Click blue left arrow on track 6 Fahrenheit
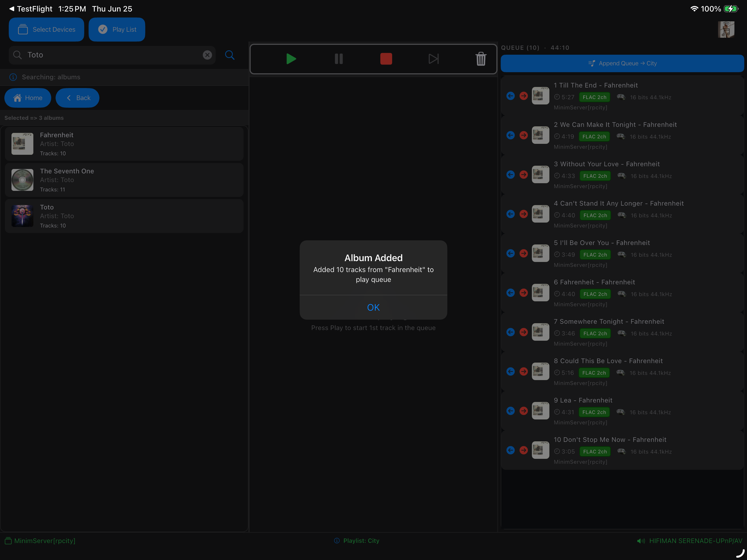Viewport: 747px width, 560px height. [x=510, y=293]
